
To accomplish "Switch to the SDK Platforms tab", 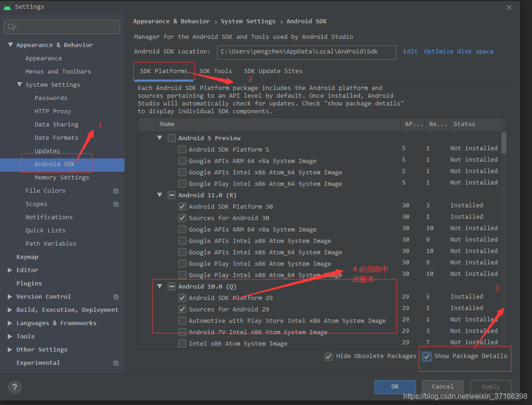I will point(163,71).
